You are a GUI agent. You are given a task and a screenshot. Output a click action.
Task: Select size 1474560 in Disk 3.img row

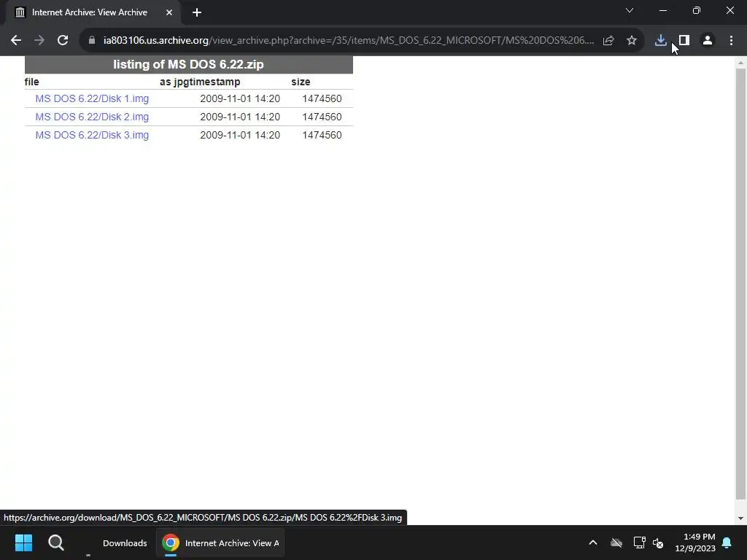(x=322, y=135)
